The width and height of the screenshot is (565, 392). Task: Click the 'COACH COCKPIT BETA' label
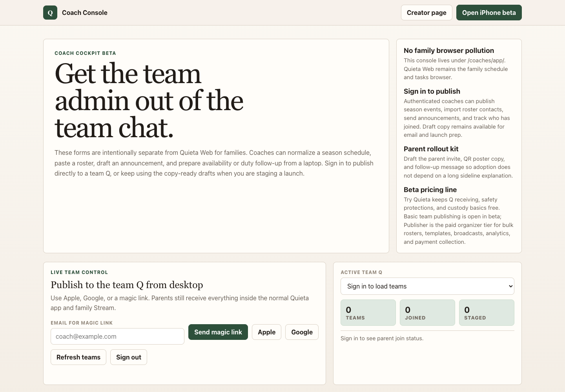85,53
